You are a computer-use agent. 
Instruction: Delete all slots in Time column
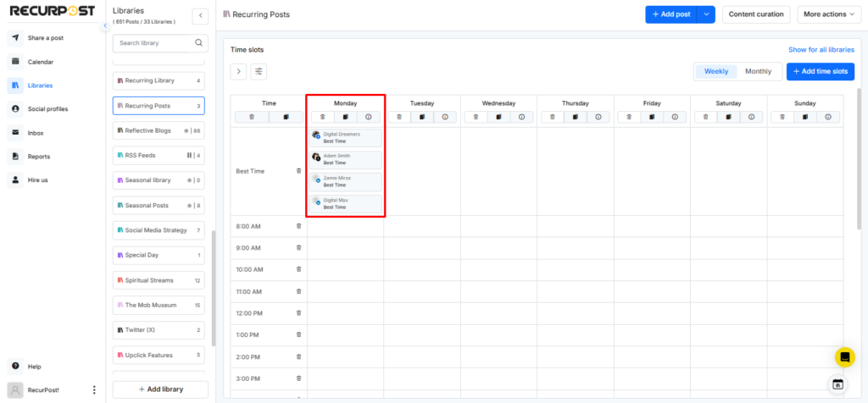pos(252,117)
